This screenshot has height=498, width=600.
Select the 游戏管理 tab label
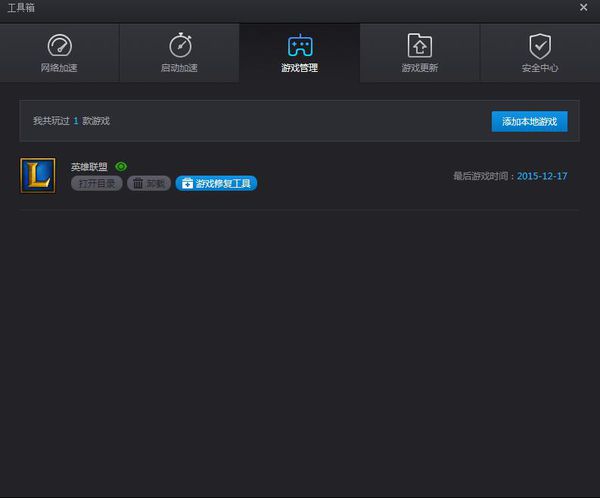[300, 68]
